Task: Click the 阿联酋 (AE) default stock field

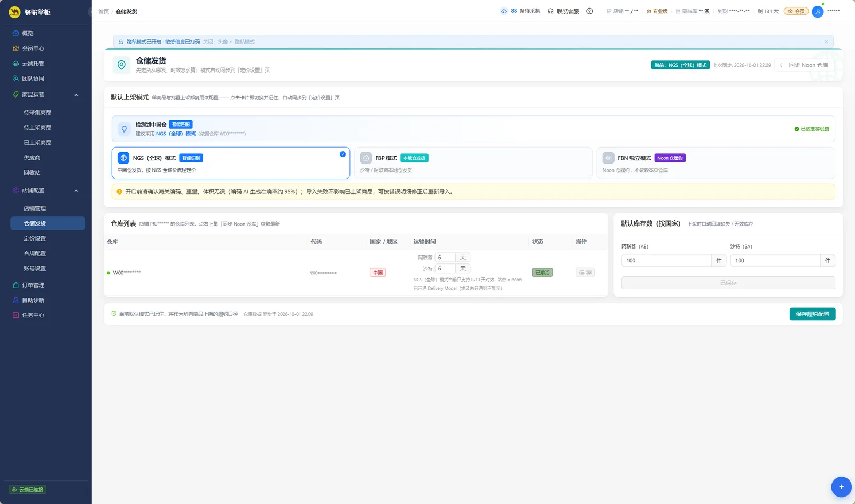Action: coord(666,260)
